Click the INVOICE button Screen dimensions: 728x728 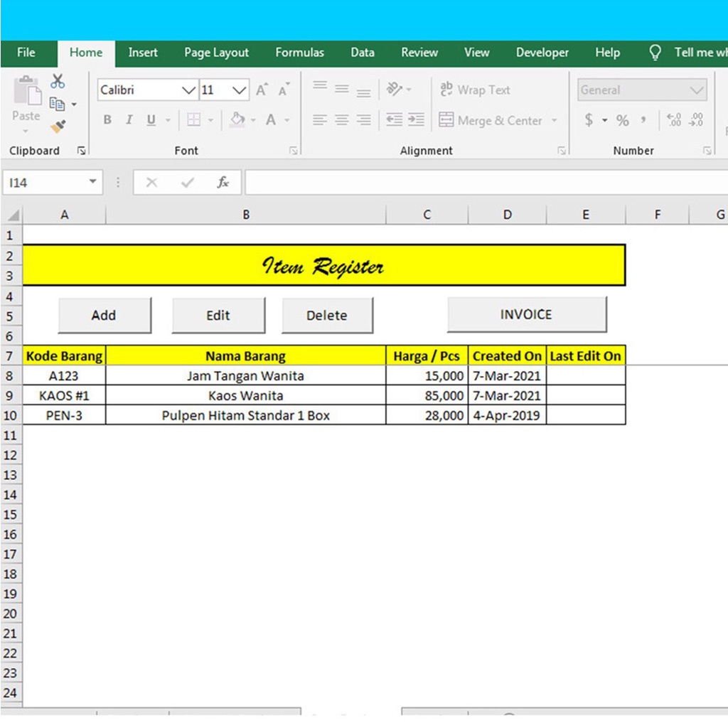tap(526, 314)
